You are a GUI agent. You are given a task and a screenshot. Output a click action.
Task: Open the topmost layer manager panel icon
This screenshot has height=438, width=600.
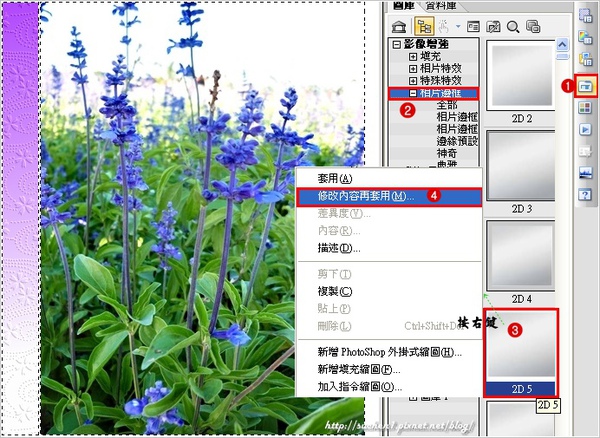[585, 15]
